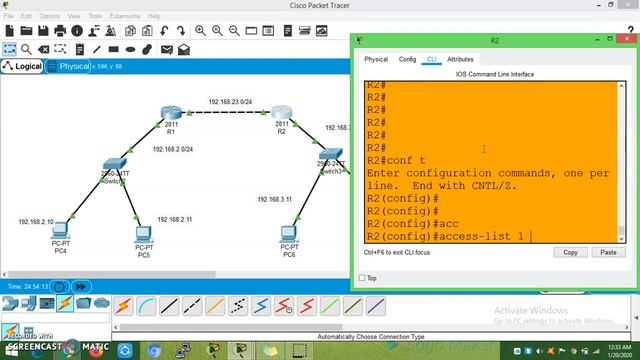Select the Place Note tool
Image resolution: width=640 pixels, height=360 pixels.
[x=80, y=49]
